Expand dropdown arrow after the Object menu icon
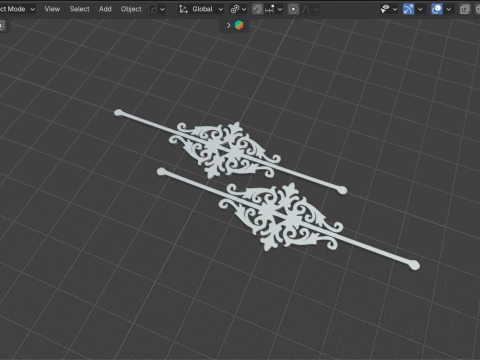Viewport: 480px width, 360px height. tap(162, 9)
